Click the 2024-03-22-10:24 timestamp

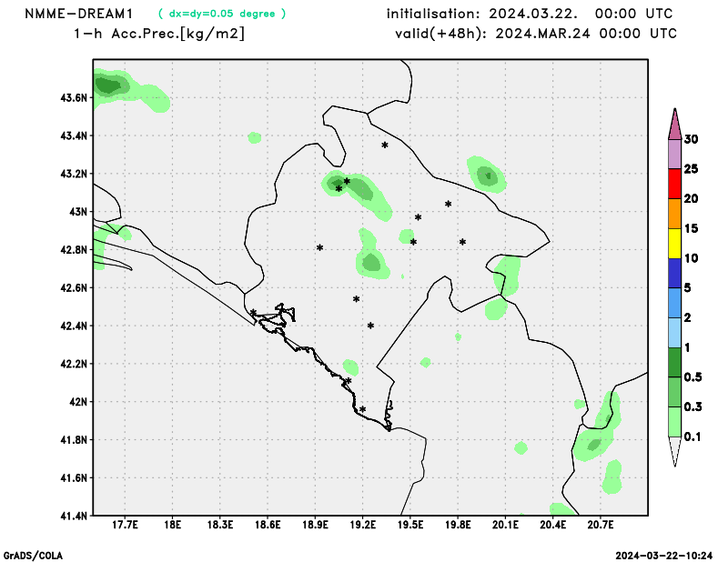(664, 556)
